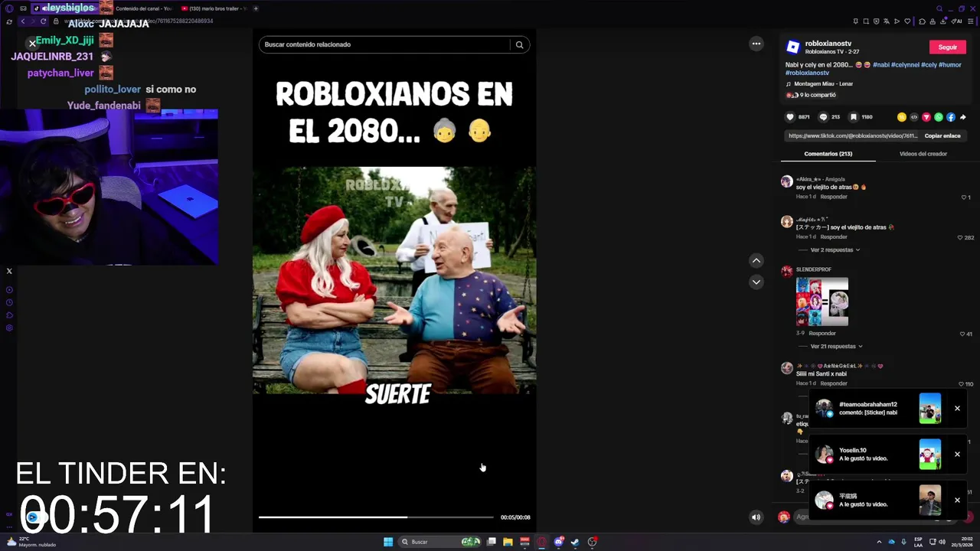Screen dimensions: 980x551
Task: Dismiss the third notification with the bottom X
Action: [x=957, y=500]
